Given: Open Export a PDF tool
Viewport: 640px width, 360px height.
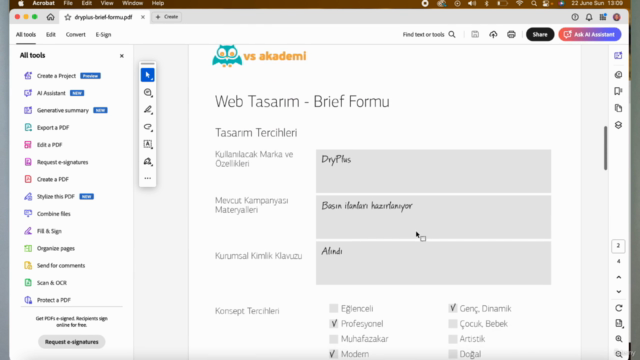Looking at the screenshot, I should tap(53, 127).
